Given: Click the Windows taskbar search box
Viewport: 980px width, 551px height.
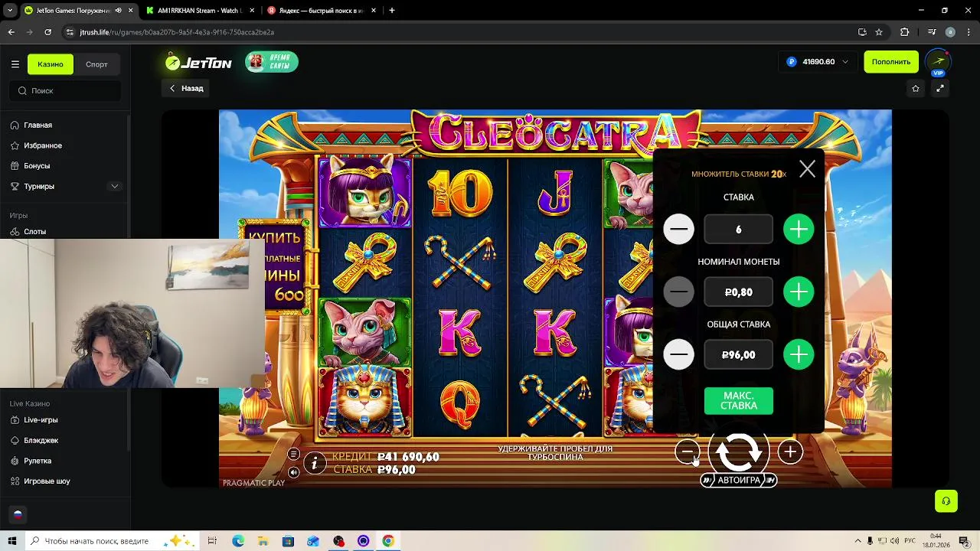Looking at the screenshot, I should (111, 541).
